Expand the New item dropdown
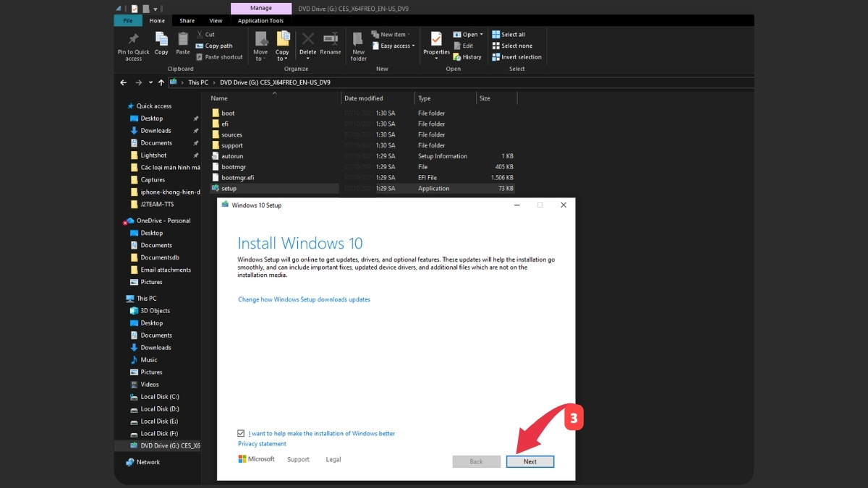Image resolution: width=868 pixels, height=488 pixels. [x=390, y=34]
